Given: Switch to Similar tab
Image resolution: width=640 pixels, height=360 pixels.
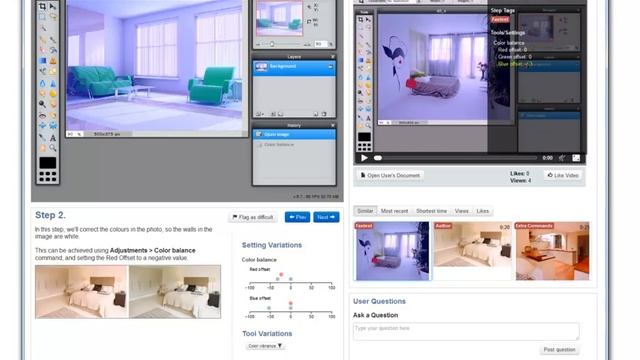Looking at the screenshot, I should [365, 211].
